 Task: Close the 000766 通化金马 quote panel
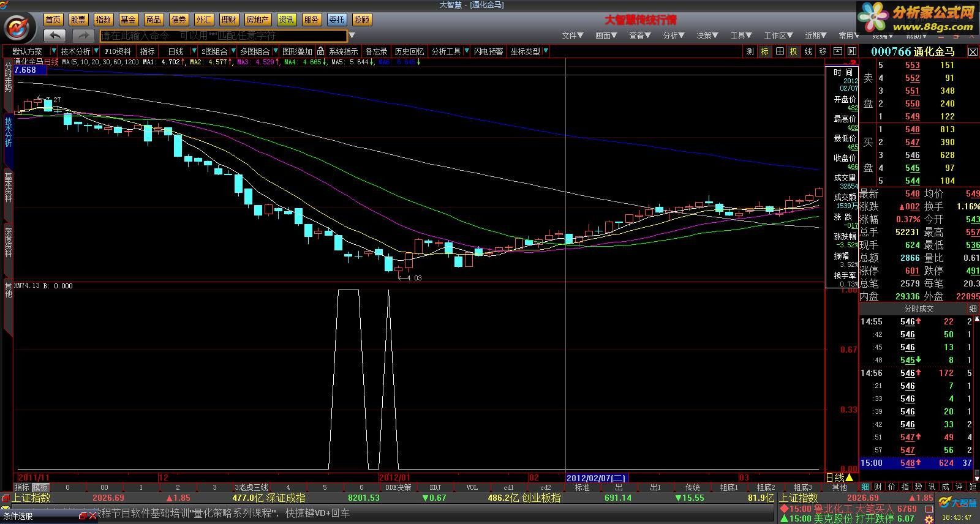(x=973, y=52)
